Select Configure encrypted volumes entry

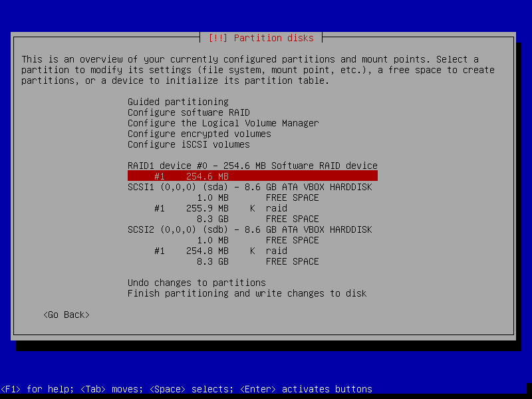point(199,134)
